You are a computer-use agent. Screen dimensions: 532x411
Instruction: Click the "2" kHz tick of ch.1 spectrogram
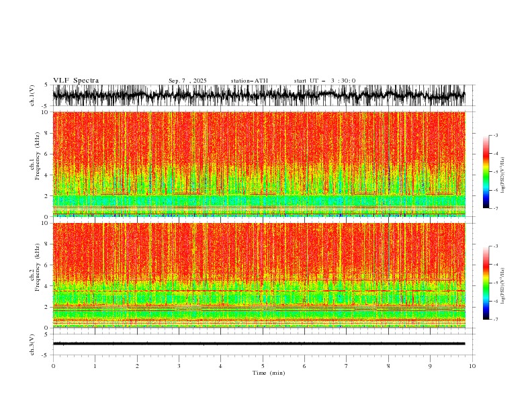click(x=48, y=196)
